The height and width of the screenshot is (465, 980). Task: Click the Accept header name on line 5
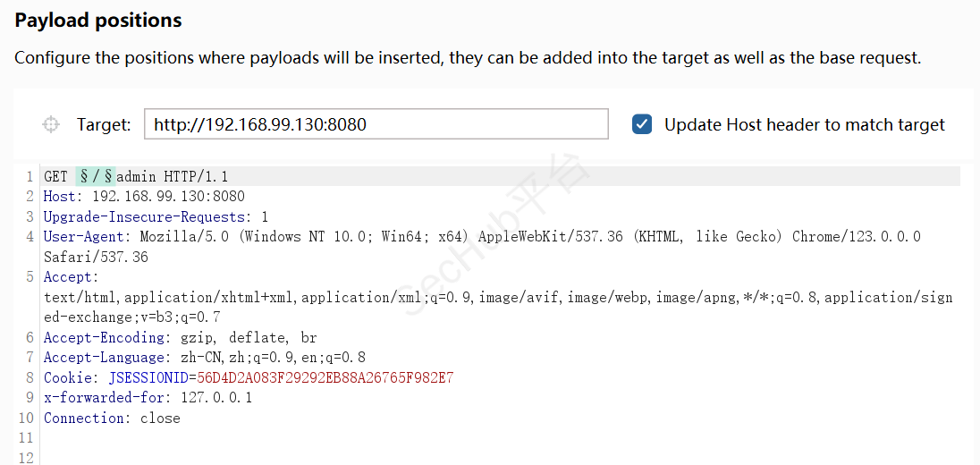(70, 277)
